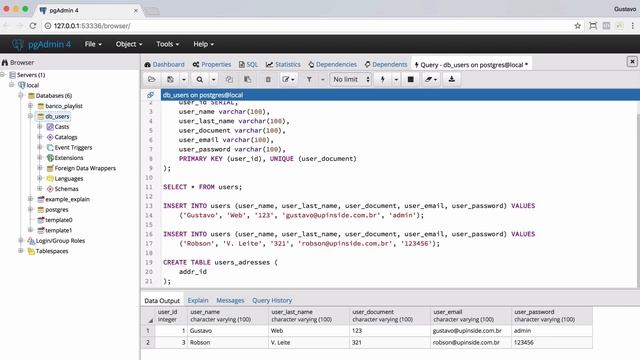Click the user_email column header
This screenshot has width=640, height=360.
pos(470,316)
